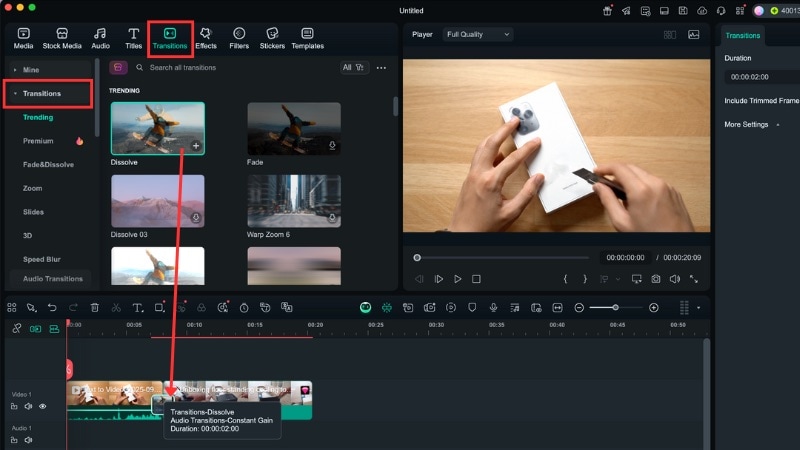Add Dissolve transition with plus icon

point(196,146)
